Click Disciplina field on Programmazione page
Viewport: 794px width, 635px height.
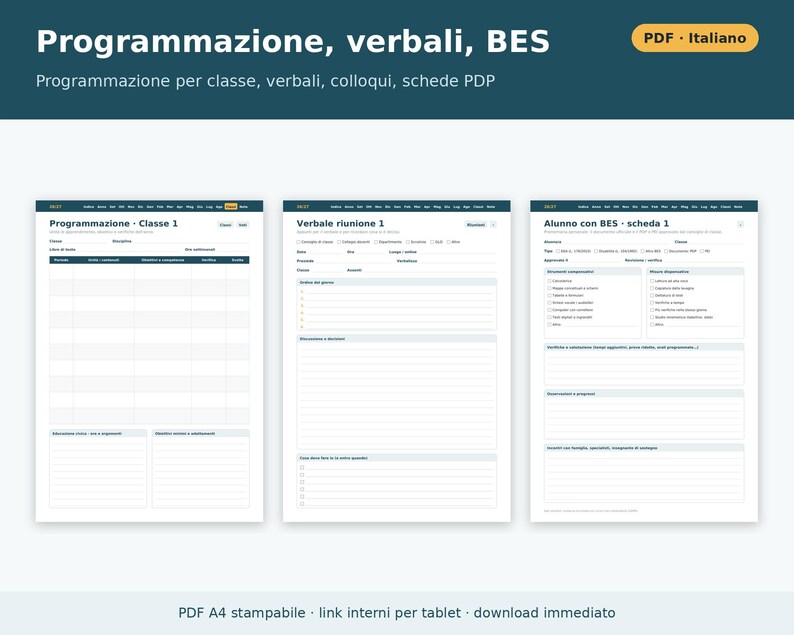180,242
